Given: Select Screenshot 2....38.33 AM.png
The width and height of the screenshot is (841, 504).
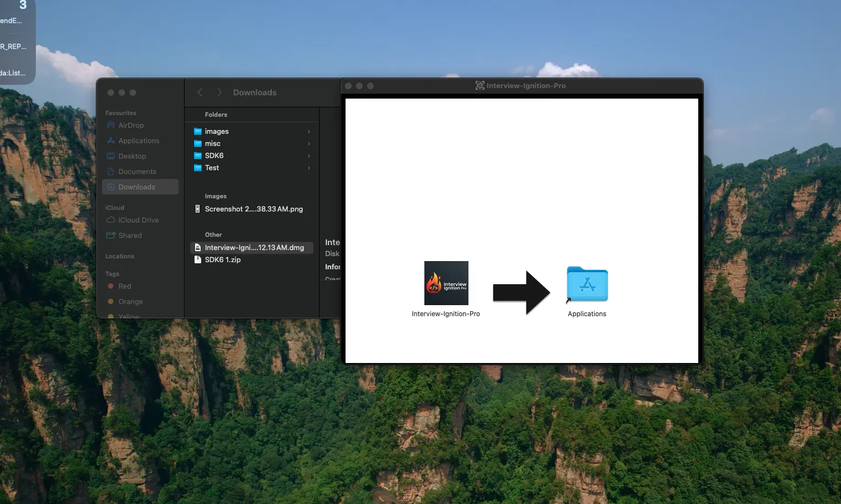Looking at the screenshot, I should click(x=254, y=209).
